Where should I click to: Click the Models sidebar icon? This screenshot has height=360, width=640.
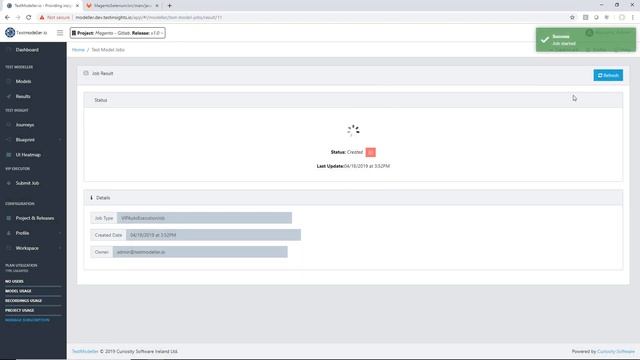pos(9,82)
